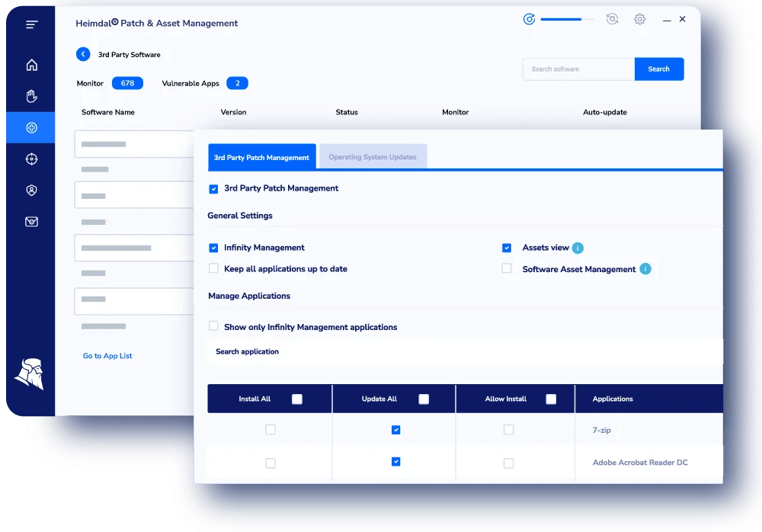Image resolution: width=762 pixels, height=532 pixels.
Task: Check the Software Asset Management box
Action: pyautogui.click(x=507, y=268)
